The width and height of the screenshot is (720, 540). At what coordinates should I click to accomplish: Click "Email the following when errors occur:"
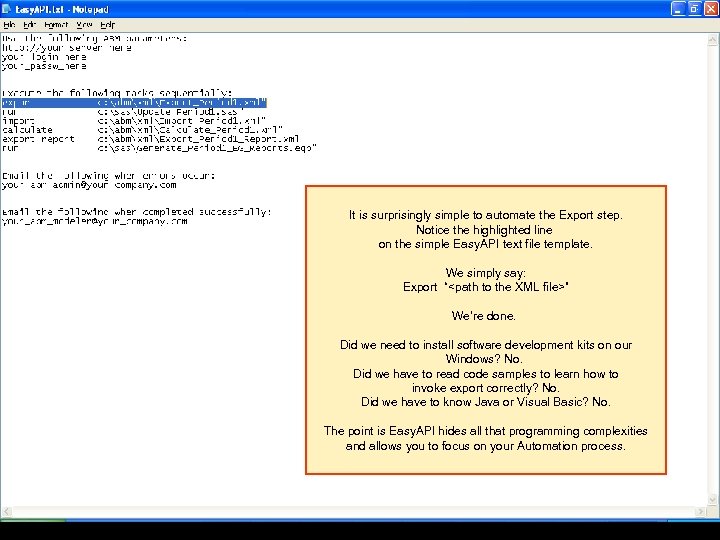[x=108, y=175]
